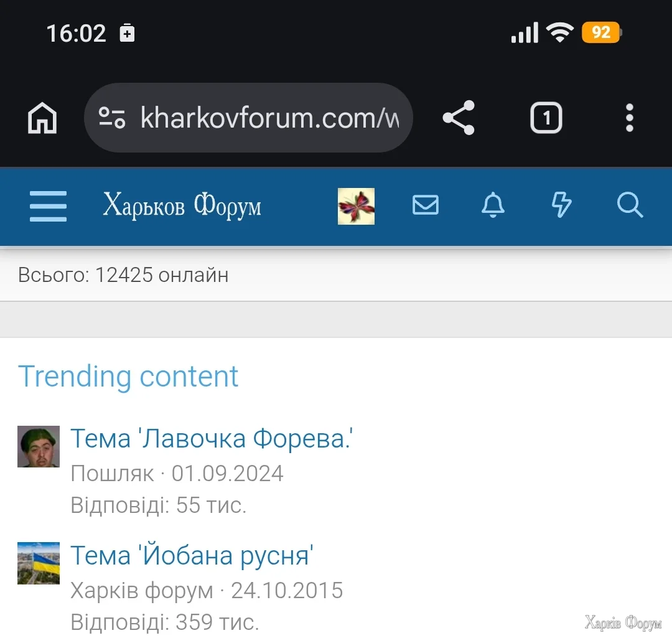Screen dimensions: 672x638
Task: Open thread 'Йобана русня'
Action: click(192, 555)
